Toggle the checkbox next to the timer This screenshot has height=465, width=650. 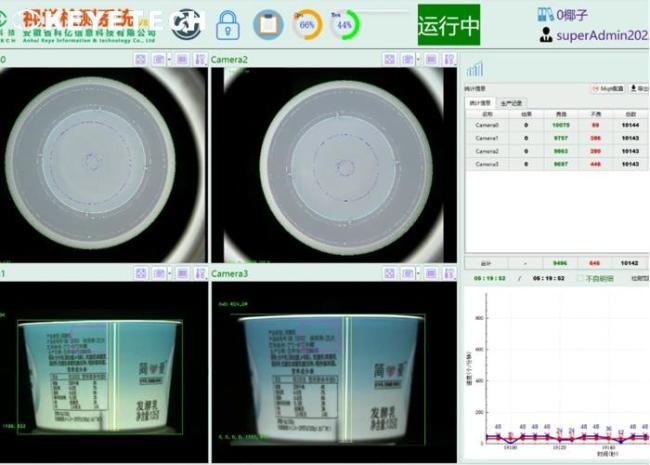tap(580, 279)
